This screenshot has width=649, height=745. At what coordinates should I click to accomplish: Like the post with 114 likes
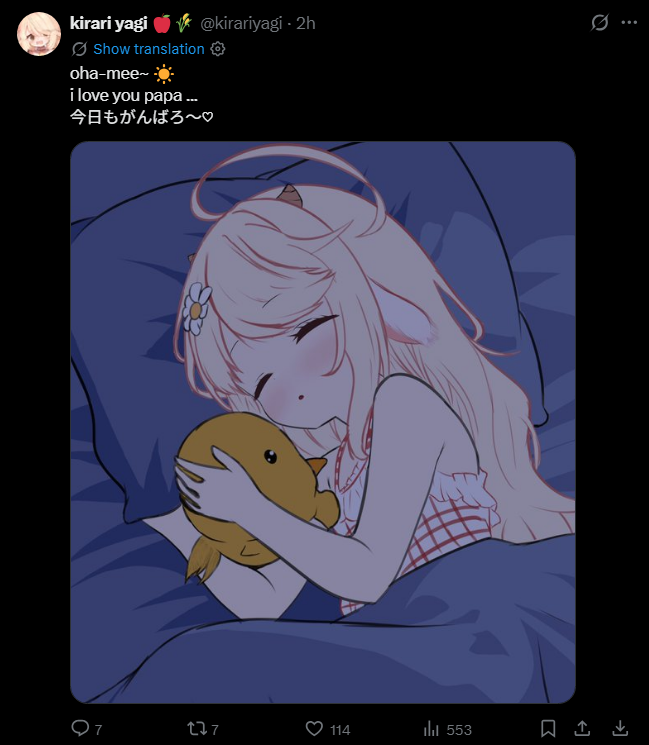point(314,728)
